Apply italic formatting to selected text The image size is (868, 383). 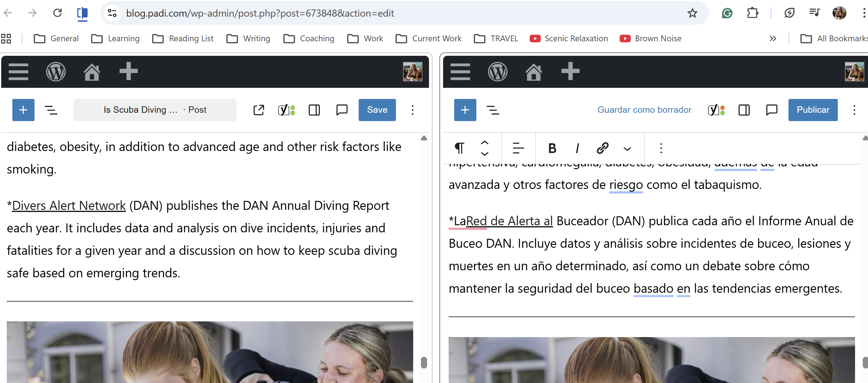point(577,148)
